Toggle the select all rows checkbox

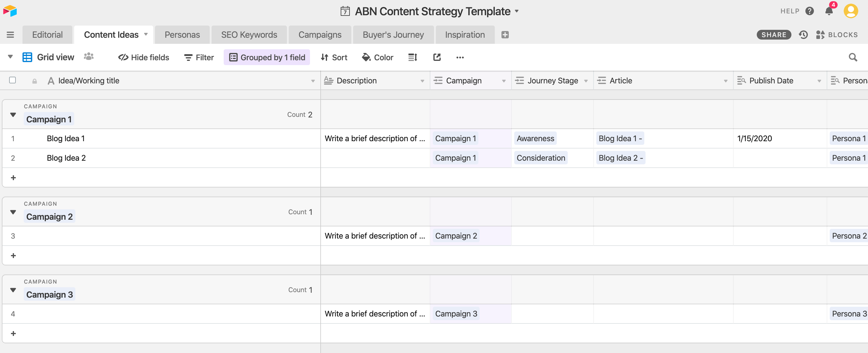(12, 80)
